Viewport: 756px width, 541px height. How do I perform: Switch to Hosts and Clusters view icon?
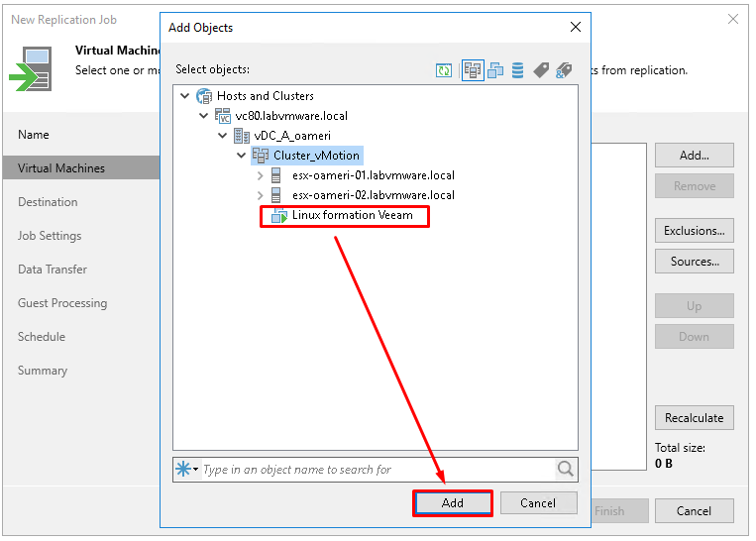point(473,70)
